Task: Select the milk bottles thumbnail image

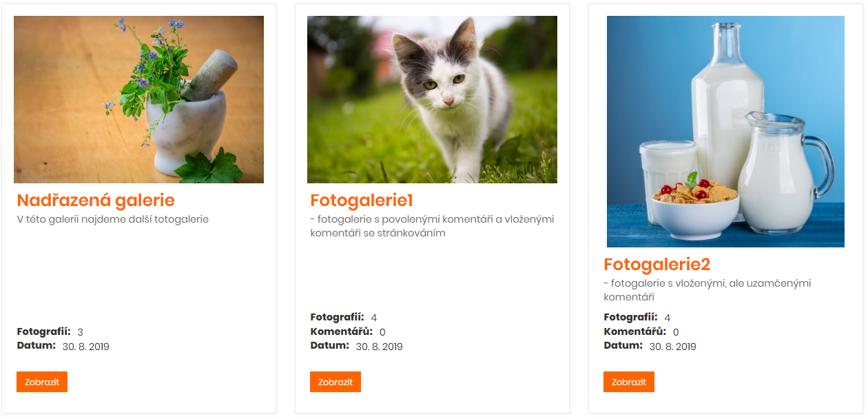Action: click(725, 131)
